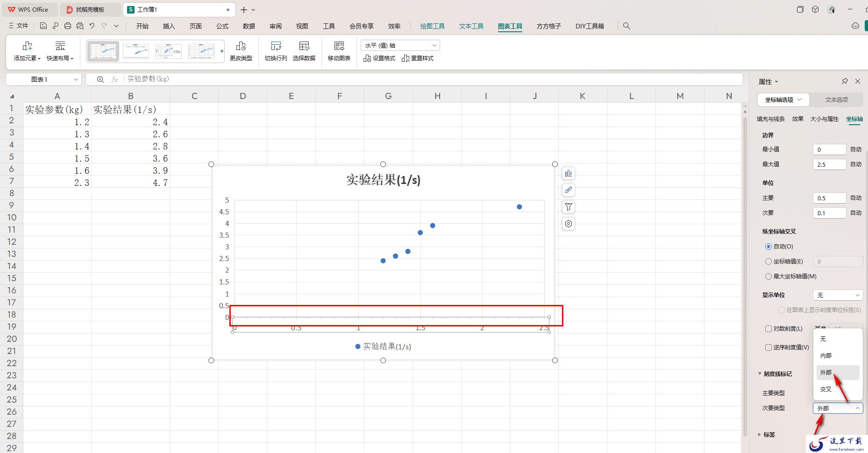Click chart filter funnel icon
868x453 pixels.
coord(569,207)
